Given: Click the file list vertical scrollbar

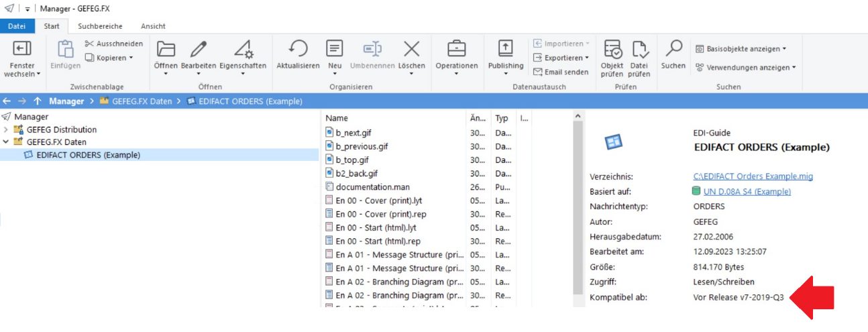Looking at the screenshot, I should [x=578, y=208].
